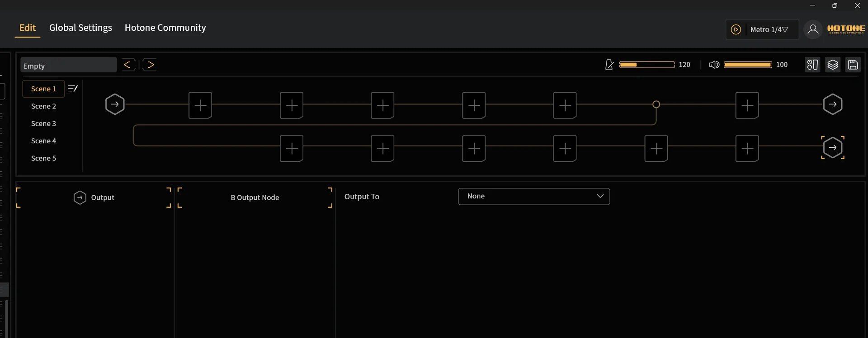Add effect in fourth slot of bottom chain
This screenshot has height=338, width=868.
point(565,148)
